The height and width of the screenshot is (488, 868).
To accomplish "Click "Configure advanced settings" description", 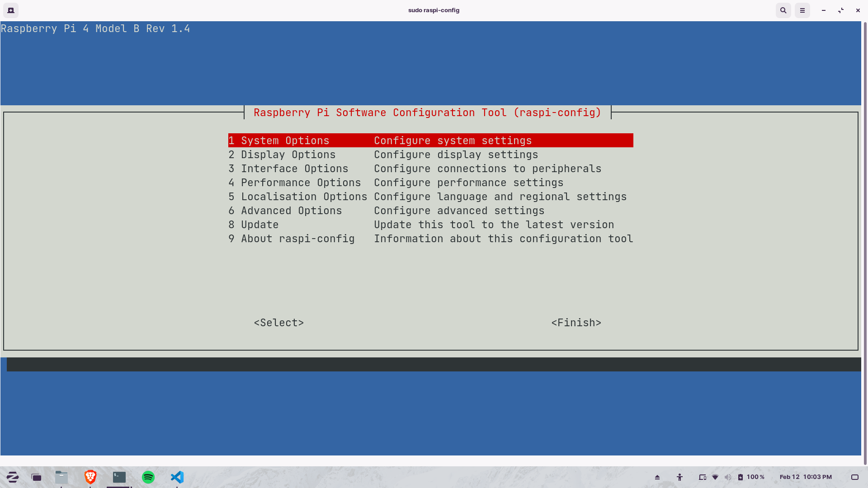I will coord(459,211).
